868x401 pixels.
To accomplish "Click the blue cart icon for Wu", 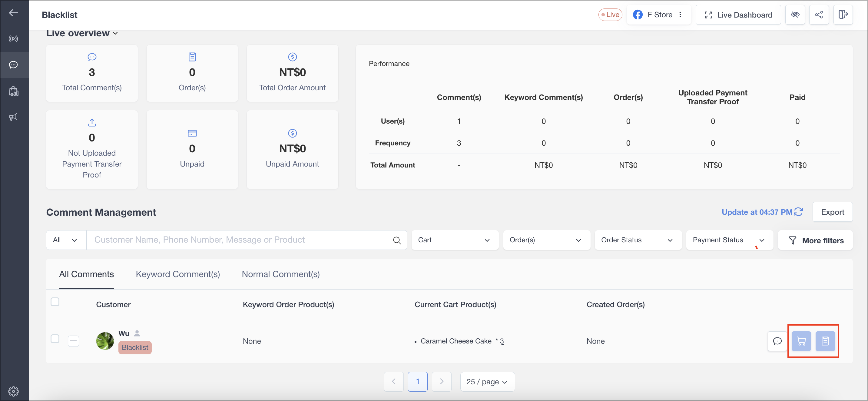I will pyautogui.click(x=801, y=341).
